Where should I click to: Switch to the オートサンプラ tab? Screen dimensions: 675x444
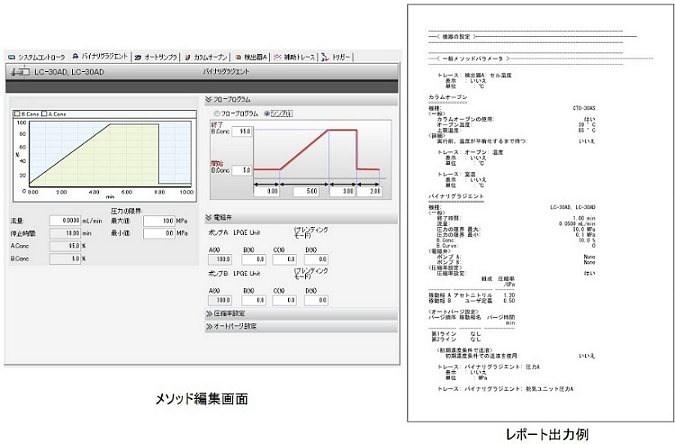(x=156, y=57)
